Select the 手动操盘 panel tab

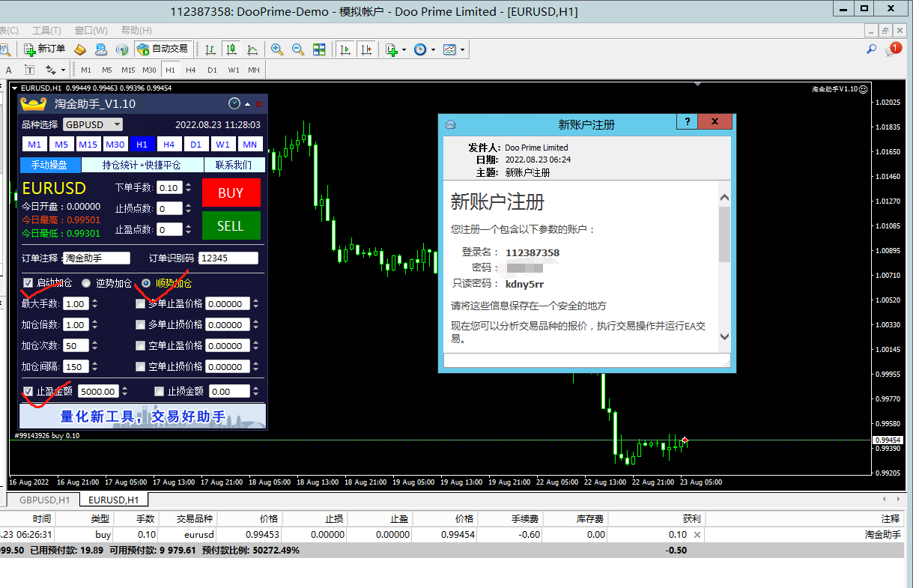(x=49, y=165)
